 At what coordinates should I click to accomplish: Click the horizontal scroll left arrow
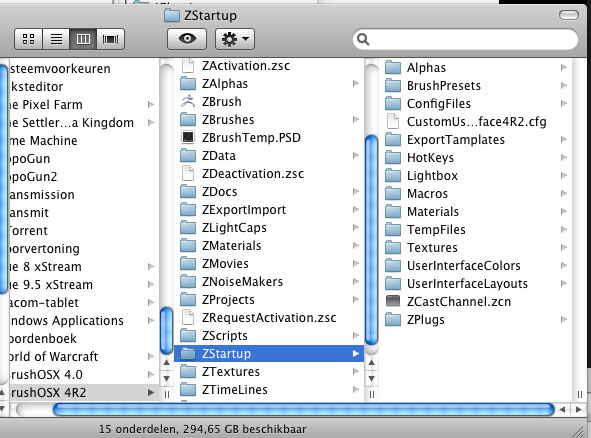click(x=562, y=410)
